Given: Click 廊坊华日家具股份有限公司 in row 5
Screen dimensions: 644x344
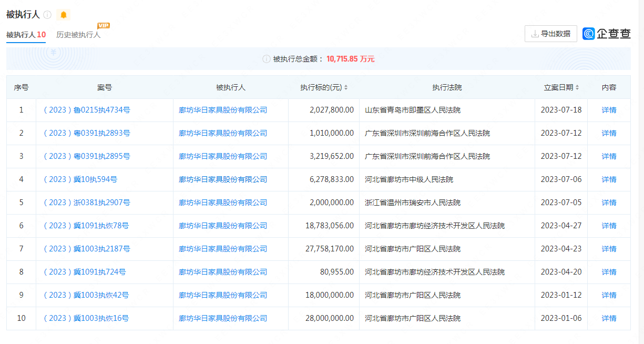Looking at the screenshot, I should [x=223, y=203].
